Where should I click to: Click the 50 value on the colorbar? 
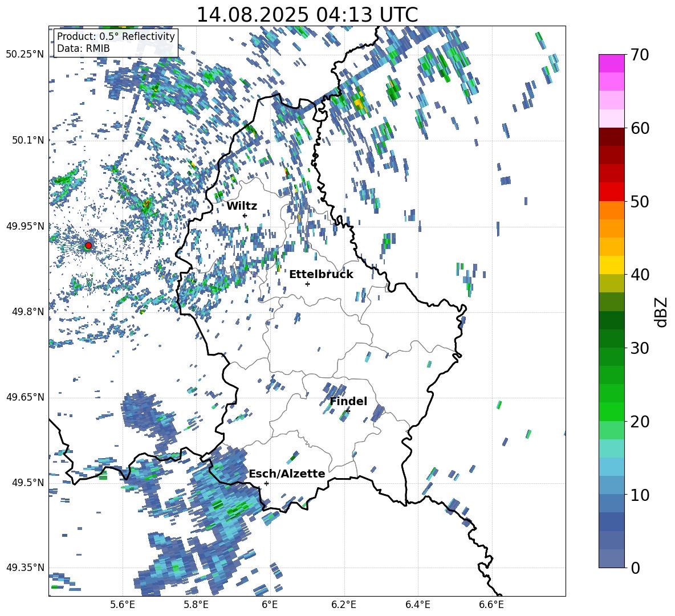pyautogui.click(x=639, y=201)
